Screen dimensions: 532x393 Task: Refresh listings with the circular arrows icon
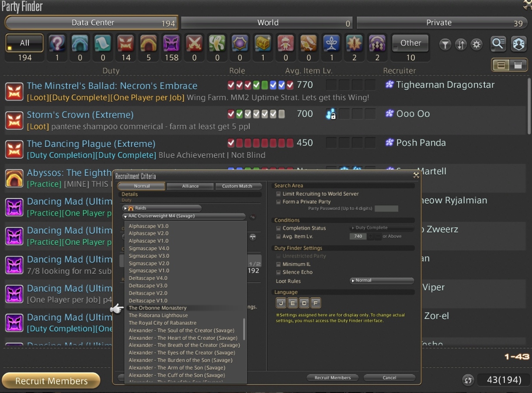[468, 380]
